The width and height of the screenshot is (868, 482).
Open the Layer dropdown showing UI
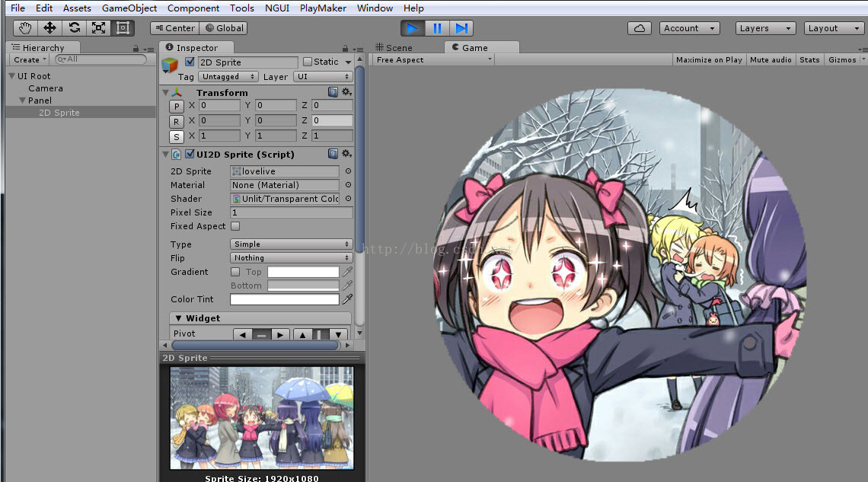323,76
